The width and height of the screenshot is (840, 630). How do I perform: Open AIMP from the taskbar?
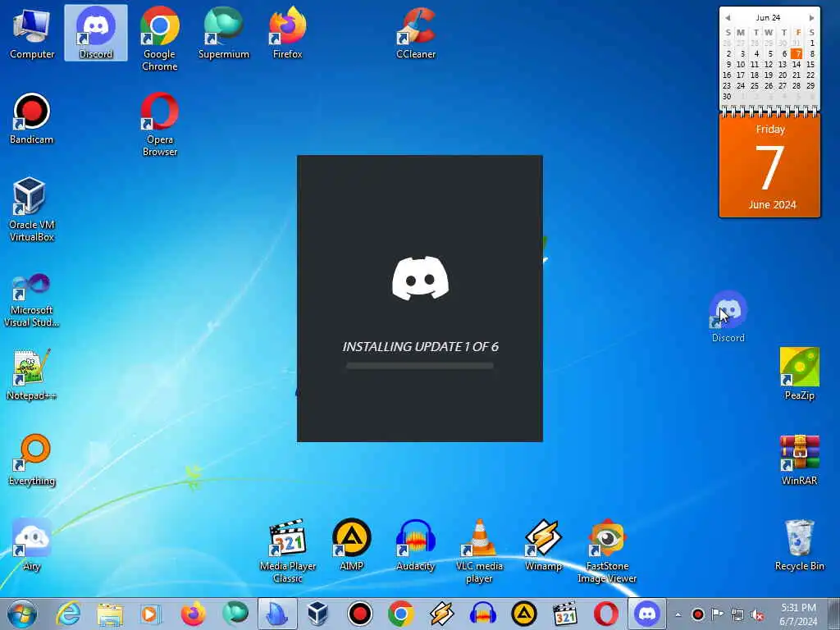click(x=524, y=614)
